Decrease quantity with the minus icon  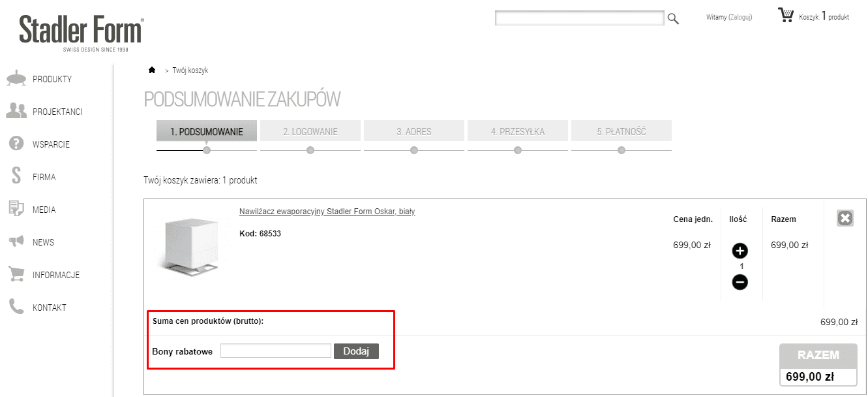(x=740, y=282)
